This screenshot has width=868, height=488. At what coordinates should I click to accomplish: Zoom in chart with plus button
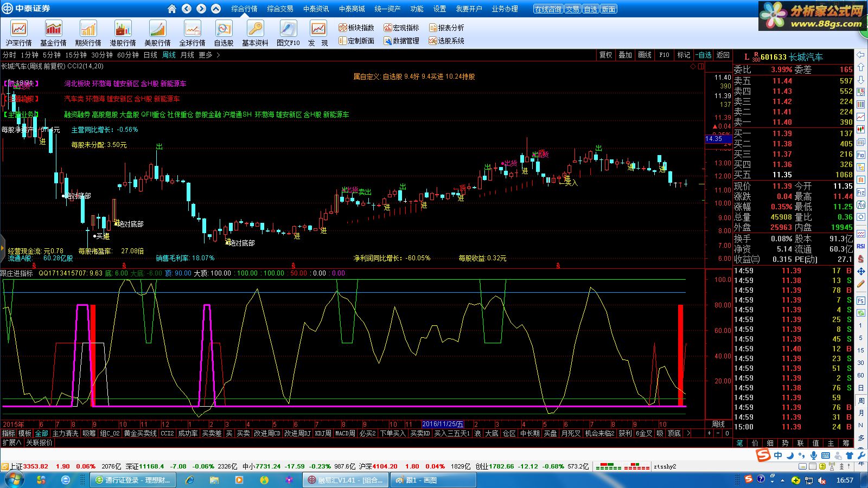(709, 433)
